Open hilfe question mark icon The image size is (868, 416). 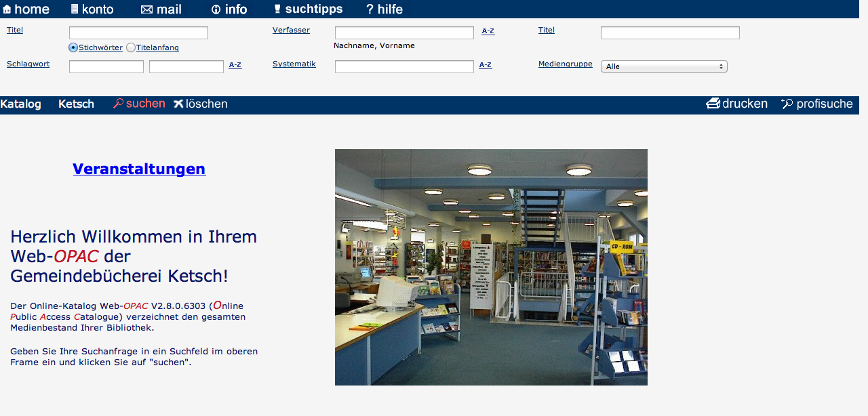pos(370,9)
